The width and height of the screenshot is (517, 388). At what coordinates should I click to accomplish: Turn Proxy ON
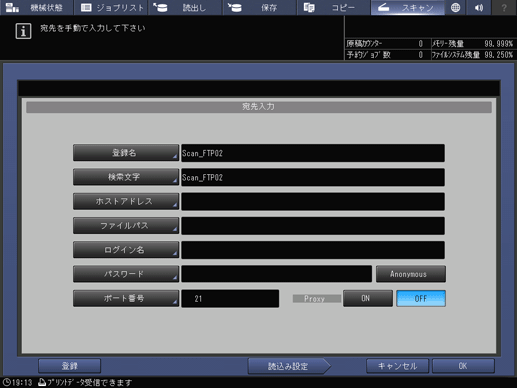(368, 298)
